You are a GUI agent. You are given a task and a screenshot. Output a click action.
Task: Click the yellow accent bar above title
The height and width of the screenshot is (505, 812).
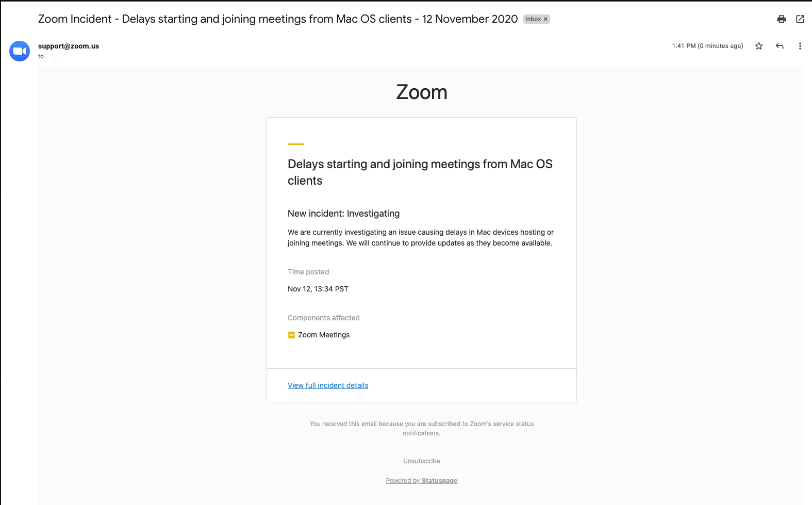click(x=296, y=144)
